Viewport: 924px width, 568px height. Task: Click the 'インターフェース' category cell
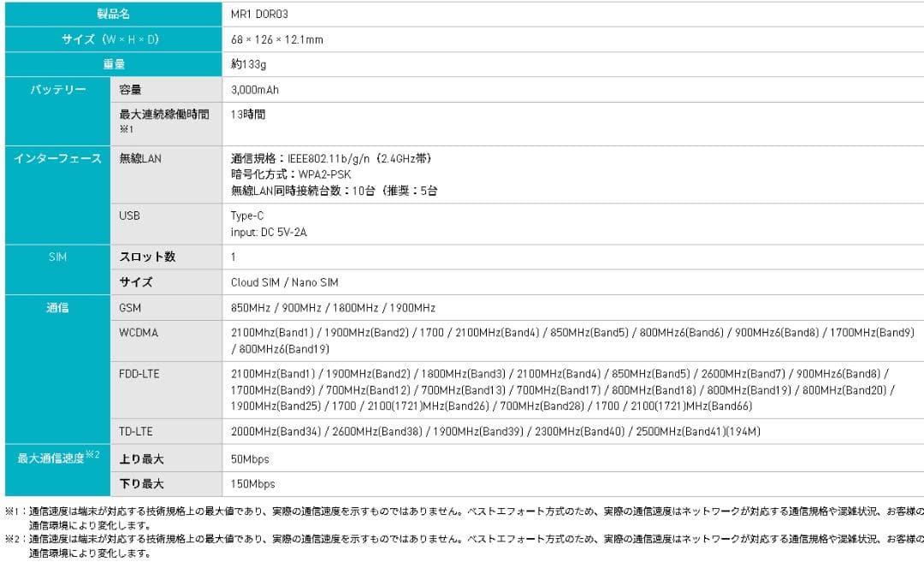[x=58, y=194]
